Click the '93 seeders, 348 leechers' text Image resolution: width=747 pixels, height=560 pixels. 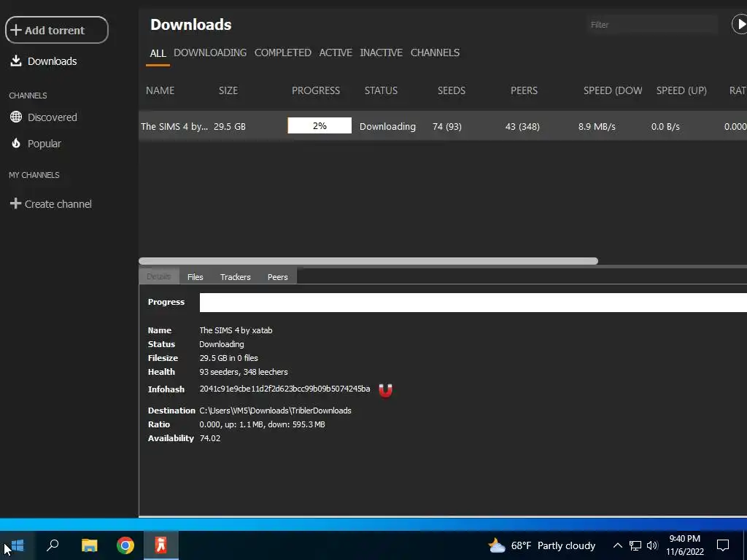pyautogui.click(x=244, y=371)
